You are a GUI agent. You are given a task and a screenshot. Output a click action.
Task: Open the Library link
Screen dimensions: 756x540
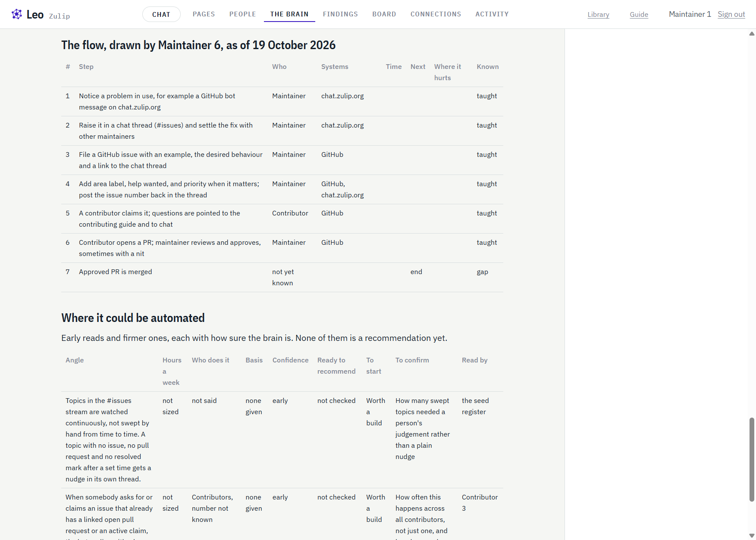pos(598,15)
